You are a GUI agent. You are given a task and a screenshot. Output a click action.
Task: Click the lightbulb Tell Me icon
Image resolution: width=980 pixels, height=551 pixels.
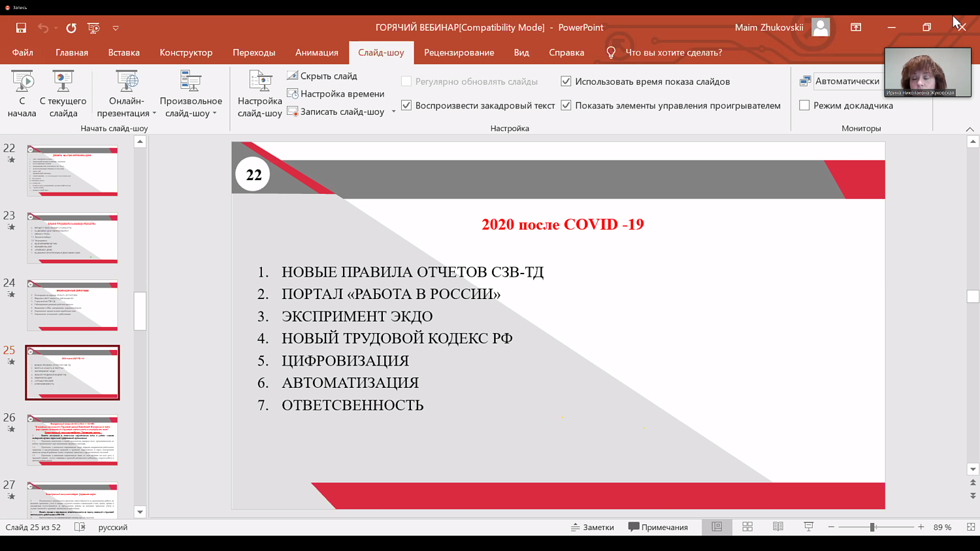[611, 52]
